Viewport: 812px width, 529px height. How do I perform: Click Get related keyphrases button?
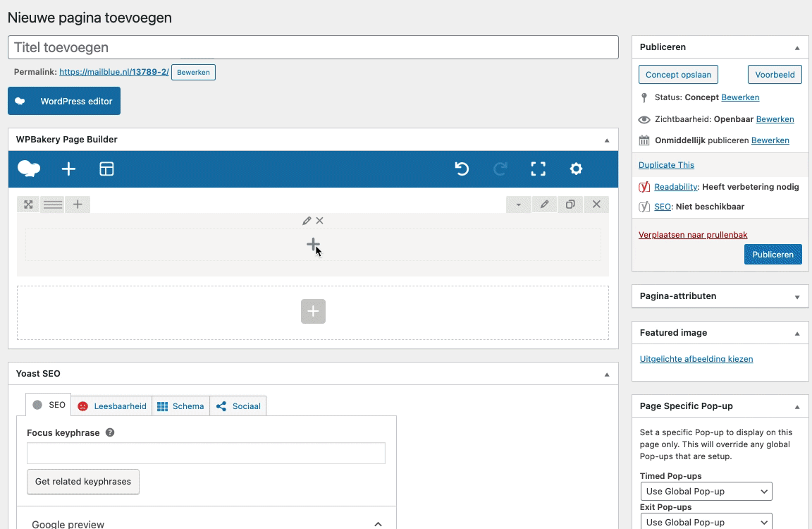[83, 482]
